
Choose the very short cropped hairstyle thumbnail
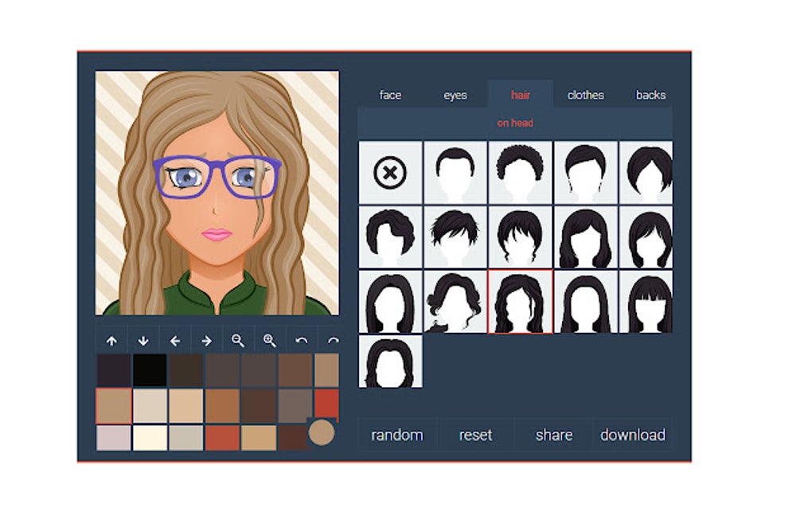click(455, 172)
